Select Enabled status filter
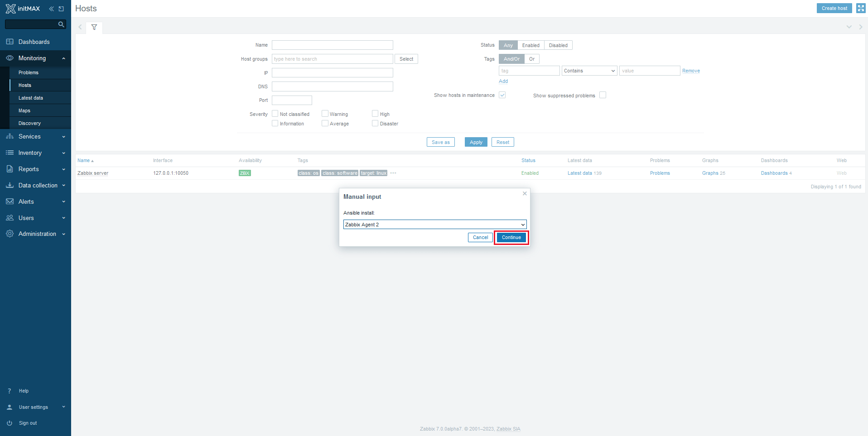The width and height of the screenshot is (868, 436). click(530, 45)
